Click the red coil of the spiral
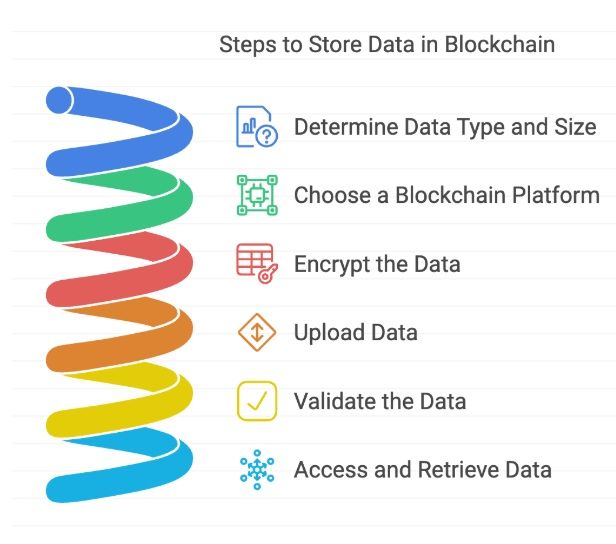 pyautogui.click(x=119, y=270)
